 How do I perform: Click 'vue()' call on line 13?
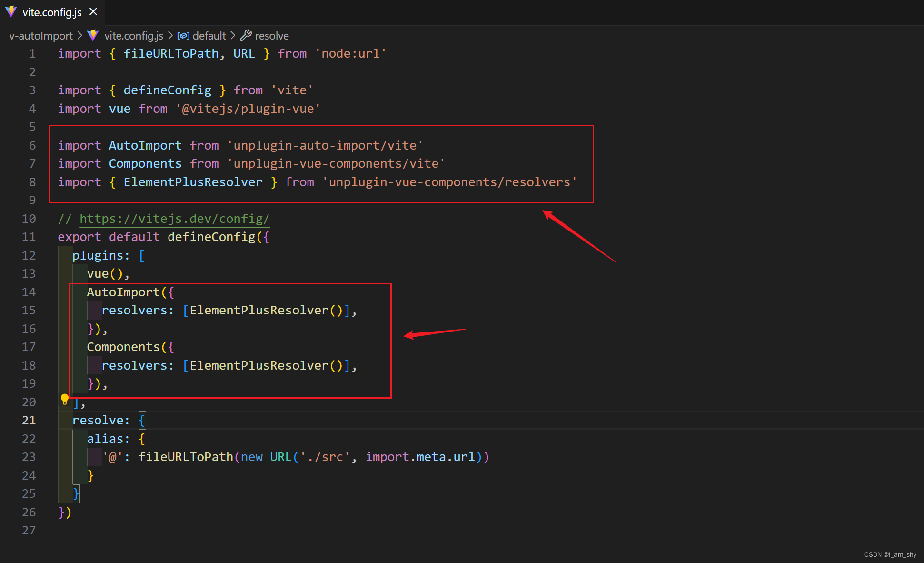(105, 273)
